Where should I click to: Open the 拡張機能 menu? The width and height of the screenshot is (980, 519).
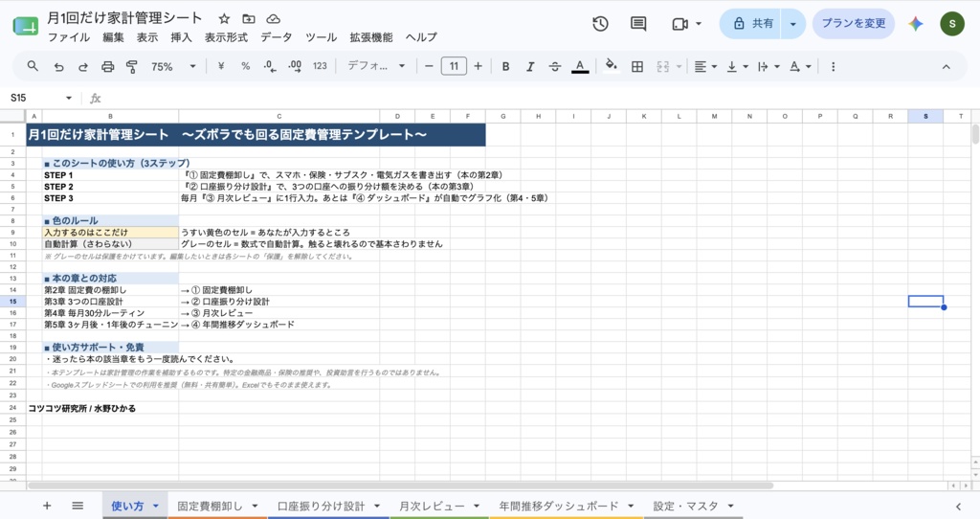(x=371, y=37)
